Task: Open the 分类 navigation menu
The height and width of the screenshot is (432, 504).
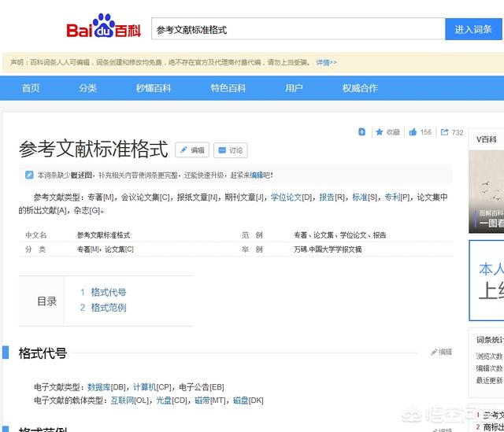Action: (87, 88)
